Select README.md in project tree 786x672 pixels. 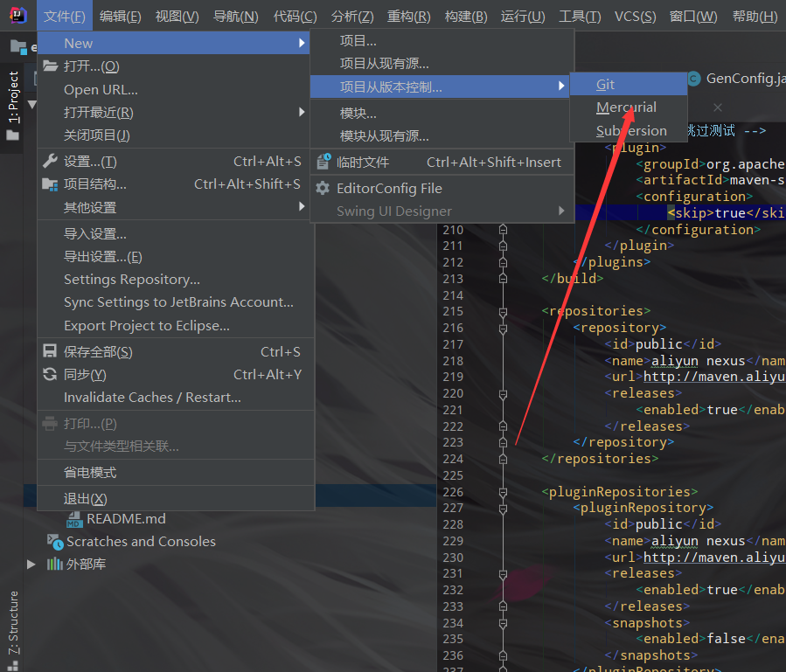pyautogui.click(x=126, y=519)
